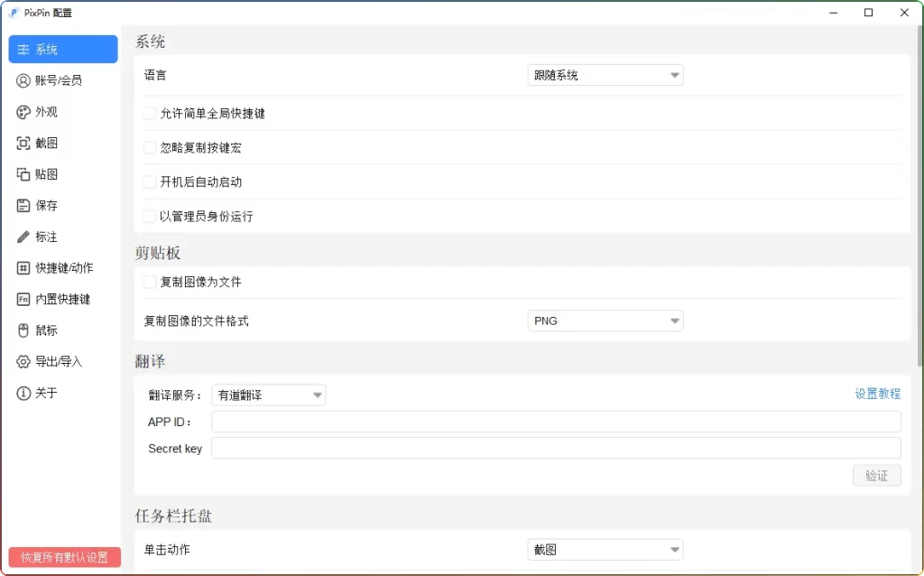
Task: Expand the 翻译服务 dropdown
Action: 268,394
